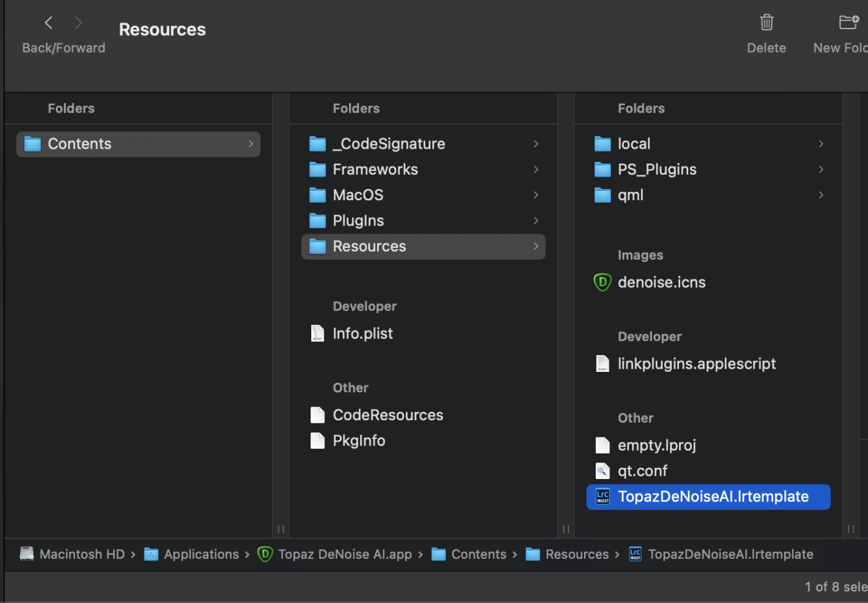Viewport: 868px width, 603px height.
Task: Click the Frameworks folder icon
Action: coord(317,169)
